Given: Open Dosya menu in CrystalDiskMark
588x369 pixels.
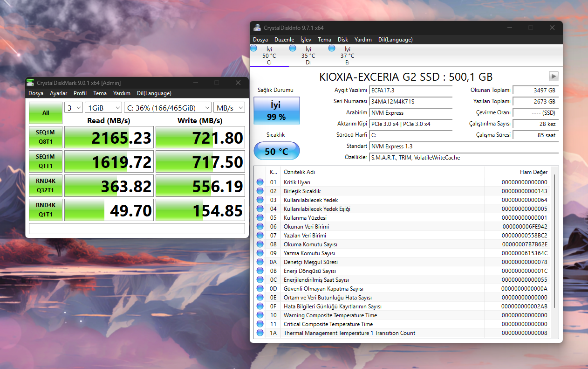Looking at the screenshot, I should tap(36, 93).
